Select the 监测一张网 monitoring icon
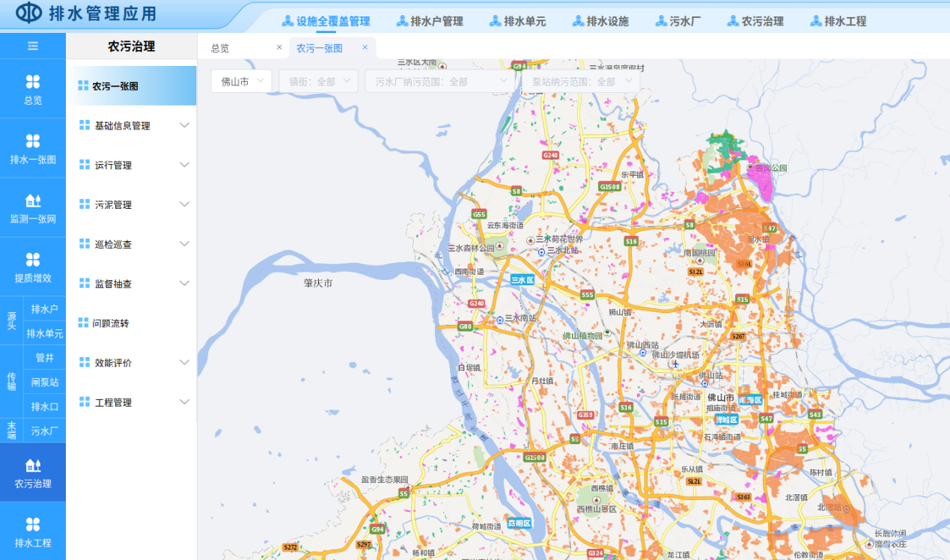This screenshot has width=950, height=560. click(33, 209)
